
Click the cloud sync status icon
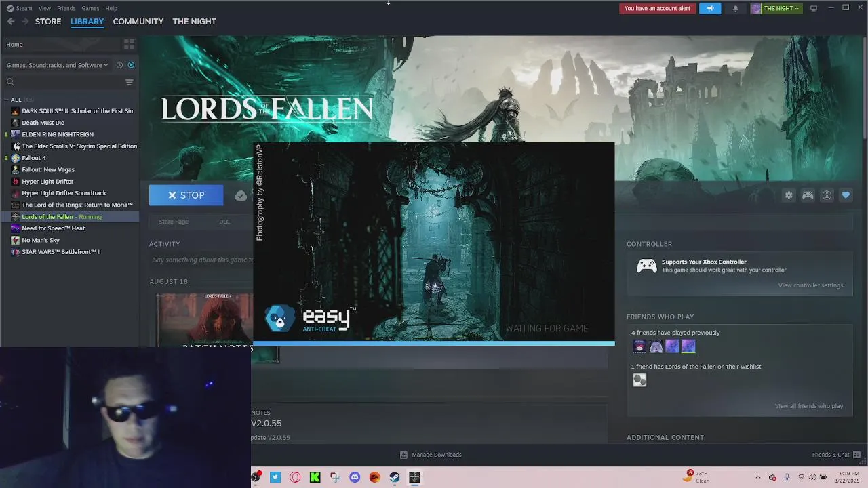241,195
